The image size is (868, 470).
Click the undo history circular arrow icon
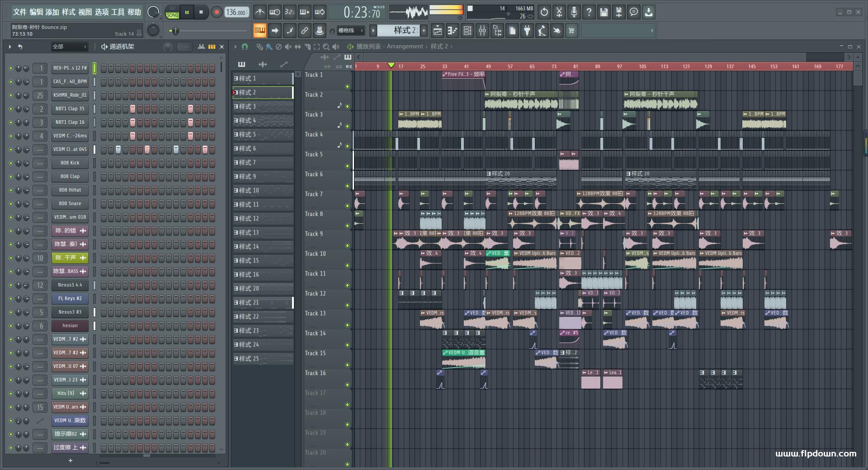pos(544,12)
